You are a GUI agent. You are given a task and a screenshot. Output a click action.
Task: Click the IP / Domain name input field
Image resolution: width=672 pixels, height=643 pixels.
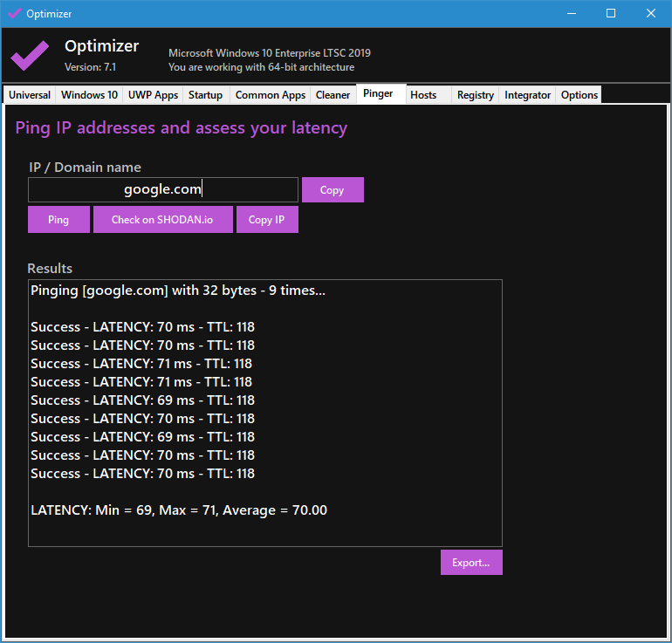[163, 190]
